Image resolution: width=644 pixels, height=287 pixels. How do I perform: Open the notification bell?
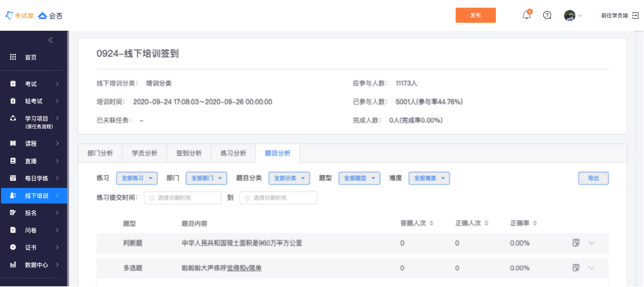526,15
